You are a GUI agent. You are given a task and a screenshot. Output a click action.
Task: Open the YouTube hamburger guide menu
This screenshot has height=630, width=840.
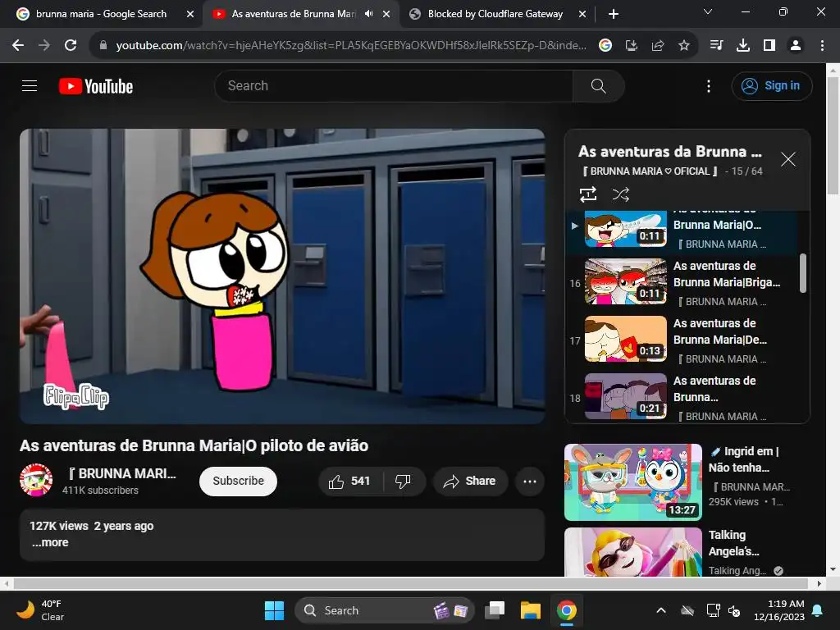[30, 85]
